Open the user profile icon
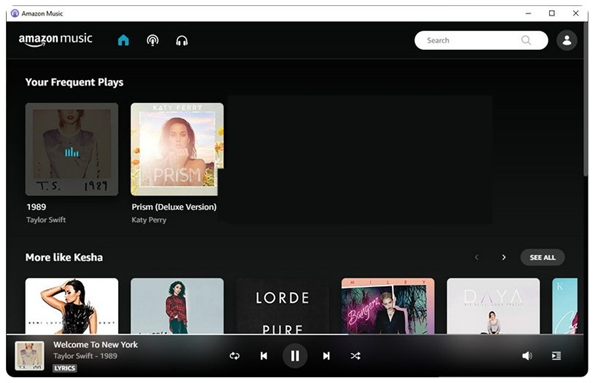This screenshot has height=383, width=600. click(x=567, y=40)
